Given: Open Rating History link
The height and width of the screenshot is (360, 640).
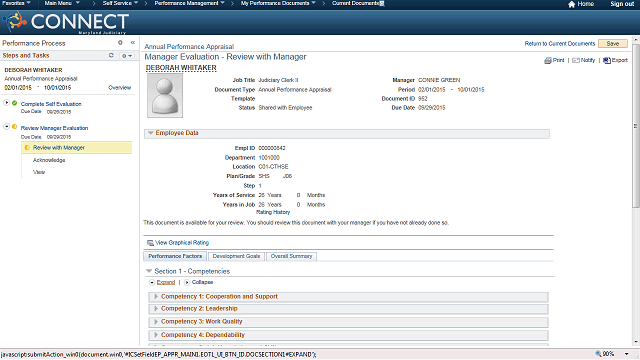Looking at the screenshot, I should pos(273,212).
